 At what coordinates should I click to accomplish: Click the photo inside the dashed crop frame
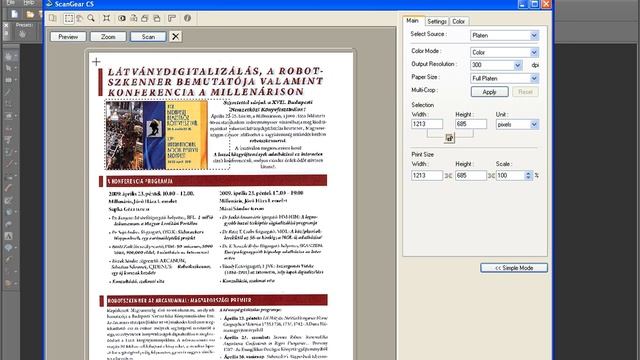(156, 135)
